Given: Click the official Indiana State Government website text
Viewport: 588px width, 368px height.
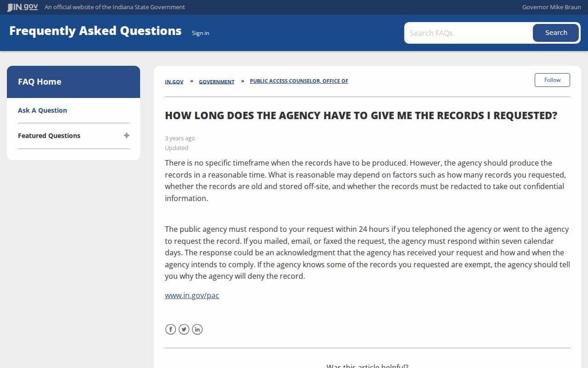Looking at the screenshot, I should pyautogui.click(x=115, y=7).
